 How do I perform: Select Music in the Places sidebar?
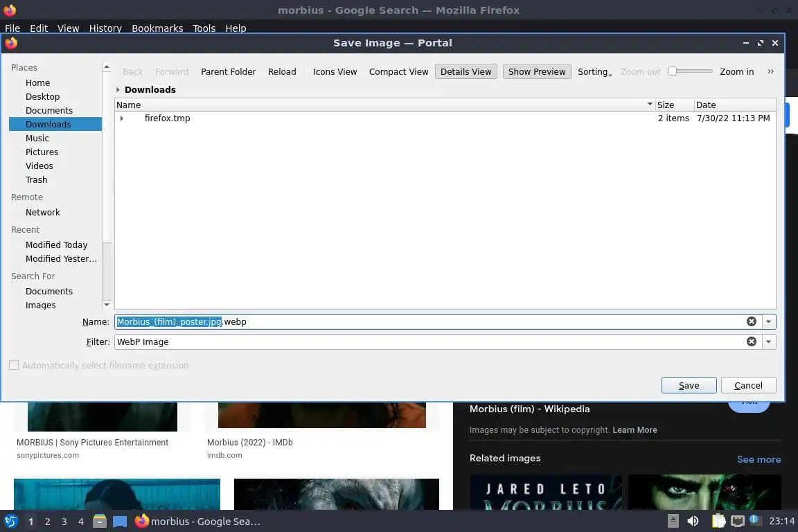(55, 138)
